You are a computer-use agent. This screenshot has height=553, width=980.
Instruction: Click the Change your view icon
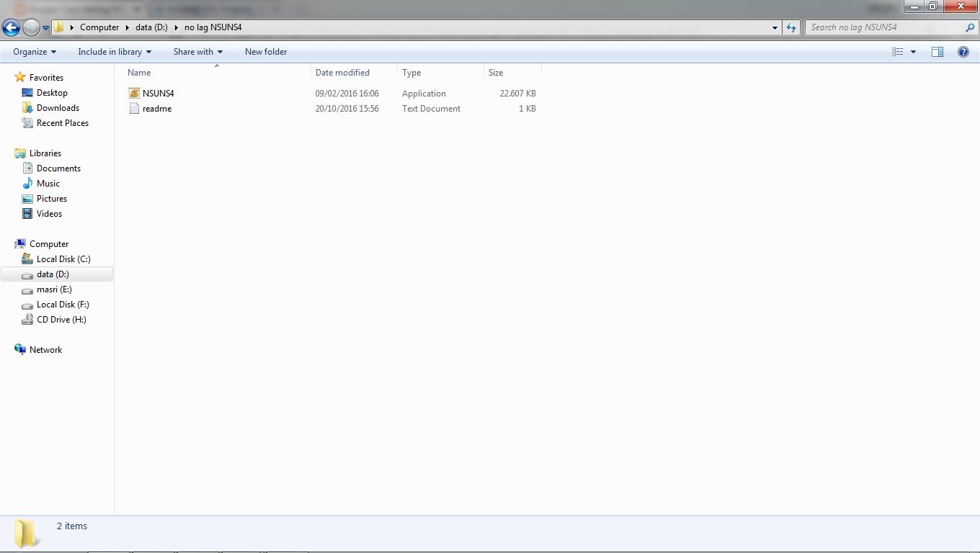(x=897, y=51)
